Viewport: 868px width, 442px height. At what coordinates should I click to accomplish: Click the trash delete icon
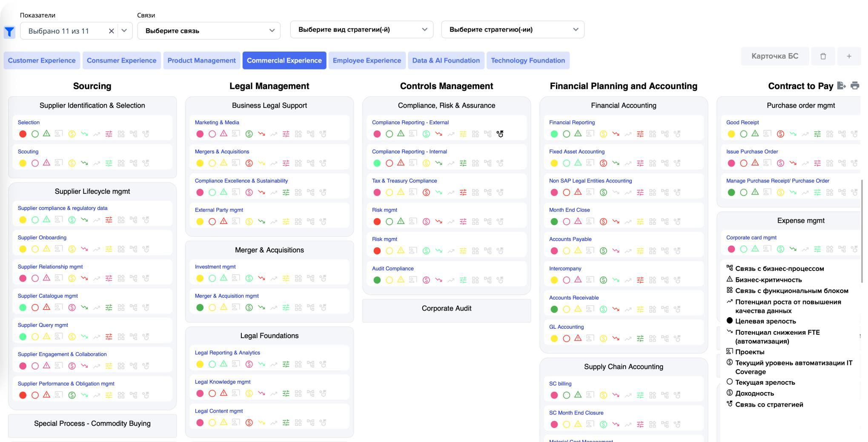823,56
